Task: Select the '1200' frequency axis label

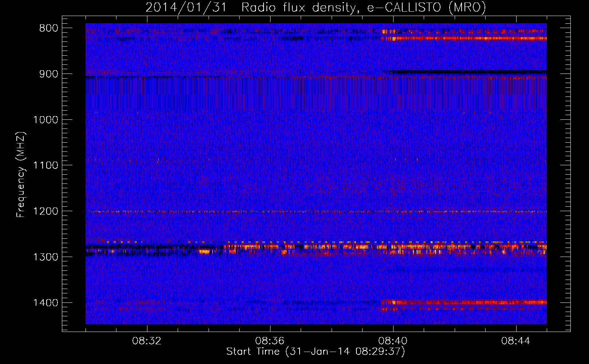Action: (46, 211)
